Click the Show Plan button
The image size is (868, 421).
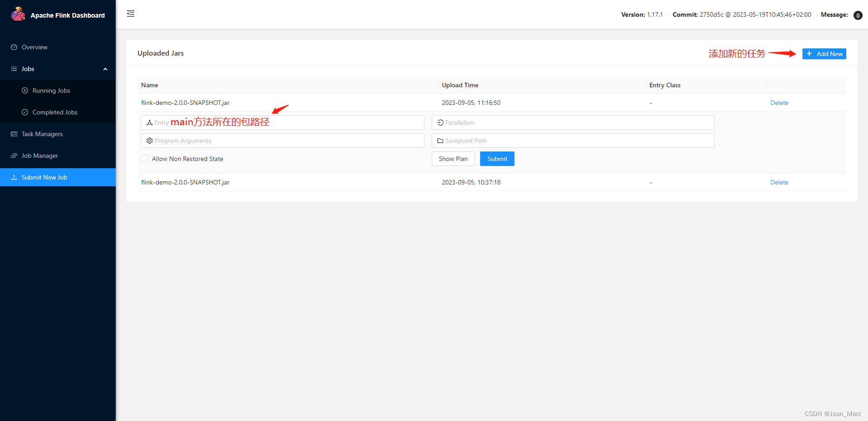(x=453, y=159)
